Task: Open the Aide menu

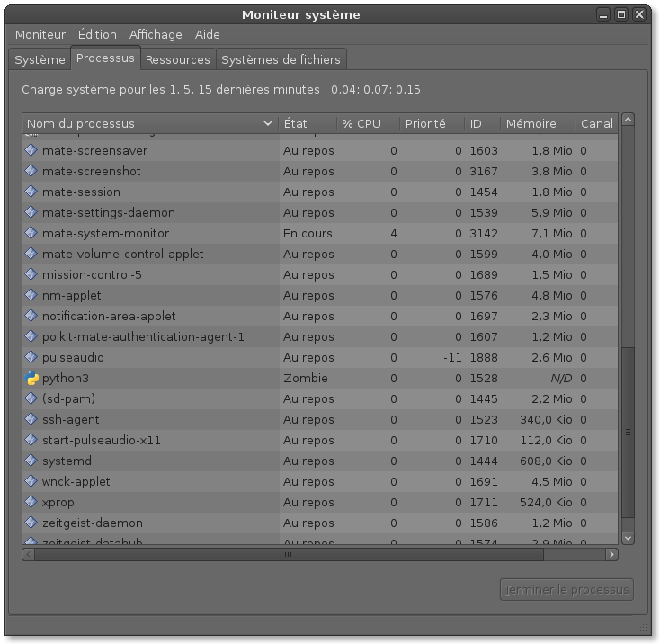Action: [x=208, y=34]
